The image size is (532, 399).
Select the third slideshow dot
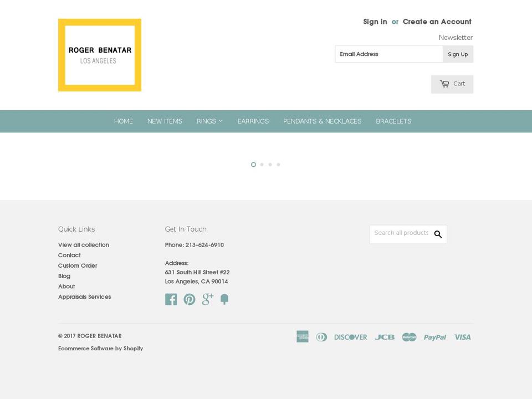pyautogui.click(x=270, y=165)
